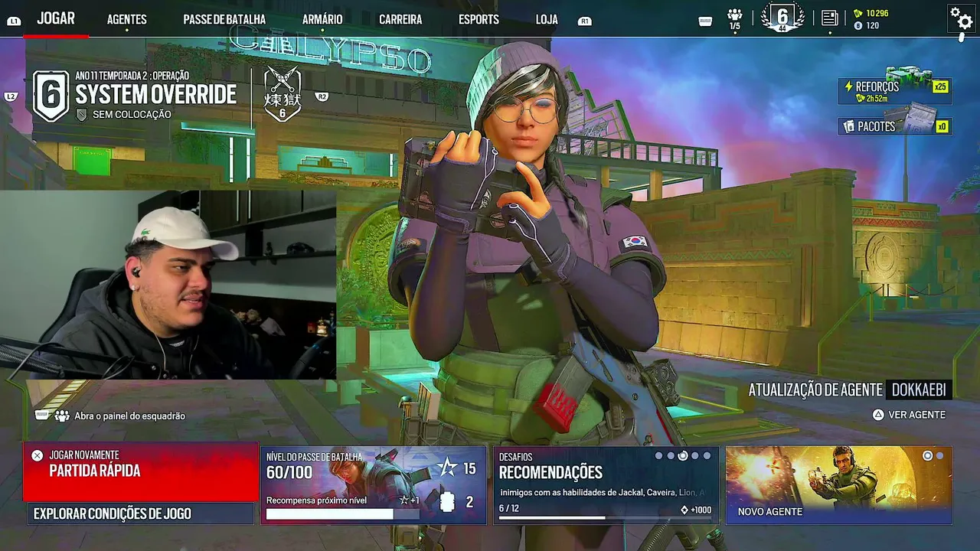Select fourth page dot in Desafios card
The width and height of the screenshot is (980, 551).
pos(695,456)
